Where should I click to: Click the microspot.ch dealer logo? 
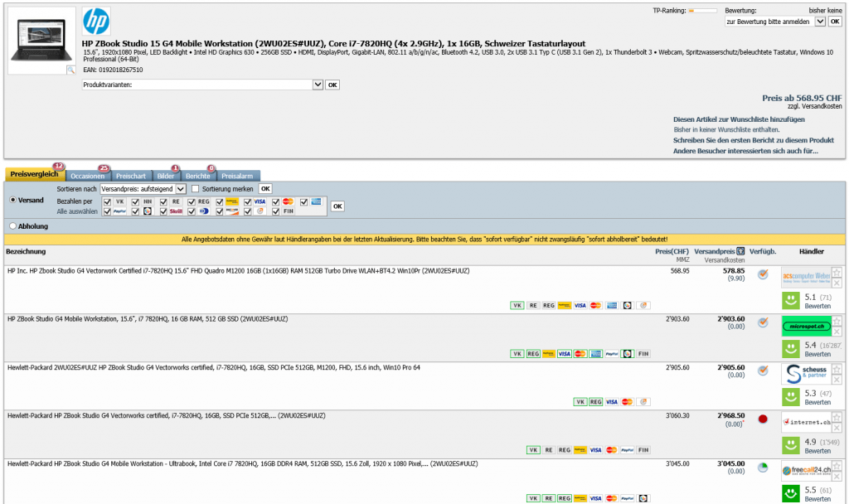[x=805, y=326]
